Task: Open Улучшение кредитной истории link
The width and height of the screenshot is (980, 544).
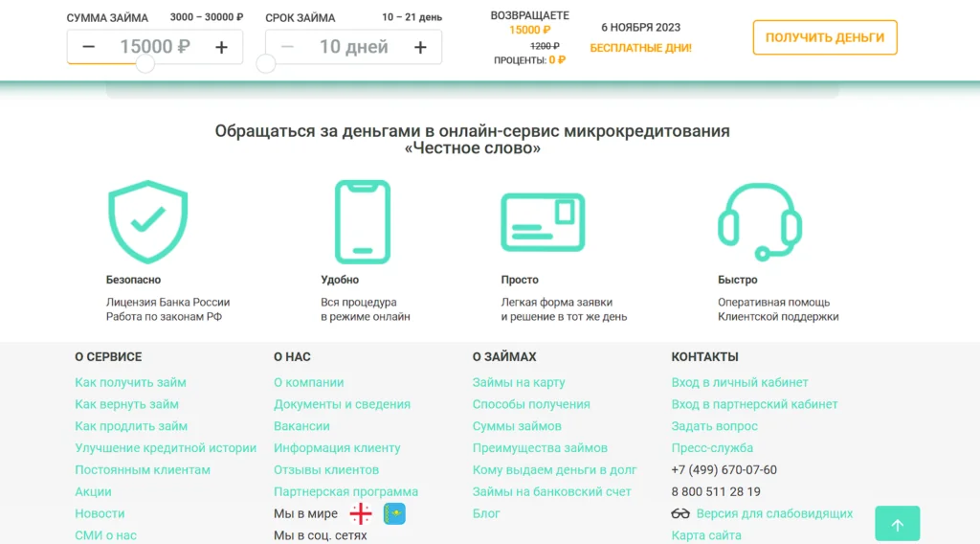Action: pyautogui.click(x=166, y=447)
